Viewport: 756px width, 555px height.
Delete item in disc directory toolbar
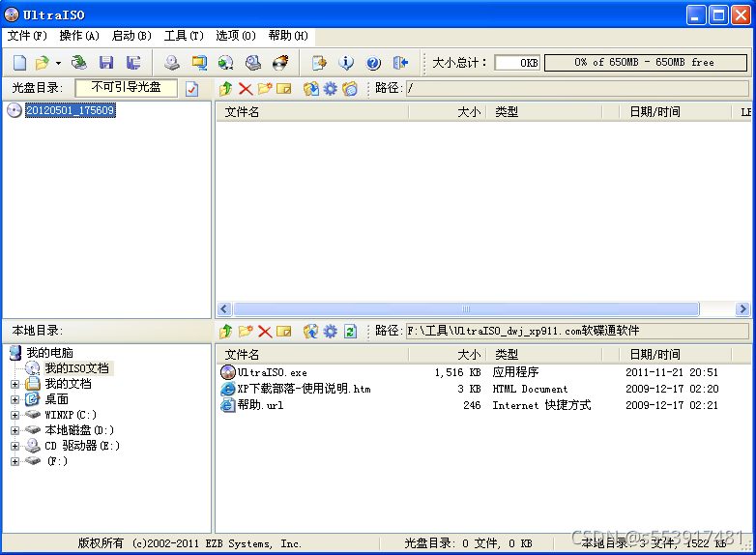pos(246,89)
